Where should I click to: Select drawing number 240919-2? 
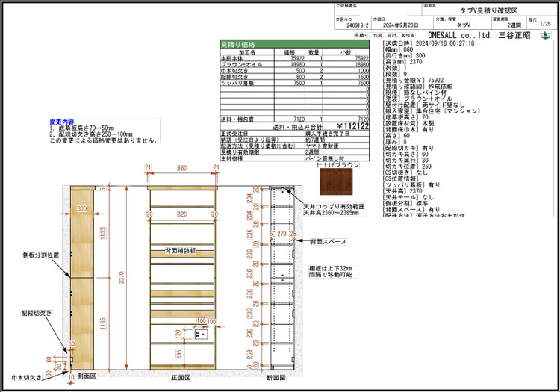(357, 25)
